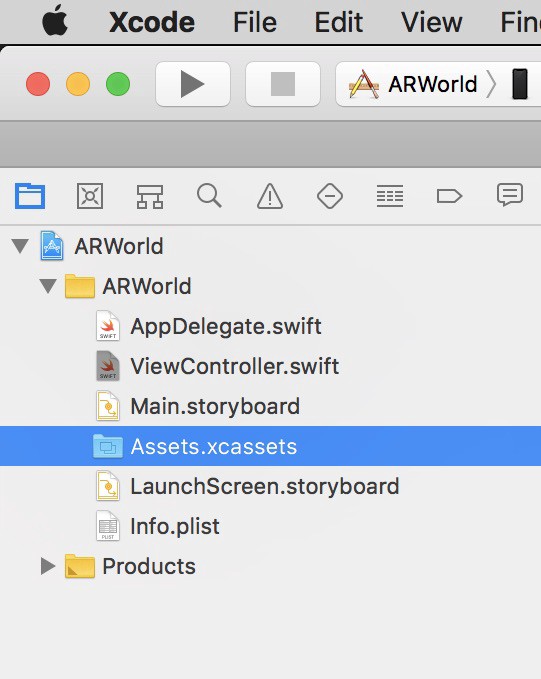This screenshot has width=541, height=679.
Task: Open the Apple menu
Action: click(55, 20)
